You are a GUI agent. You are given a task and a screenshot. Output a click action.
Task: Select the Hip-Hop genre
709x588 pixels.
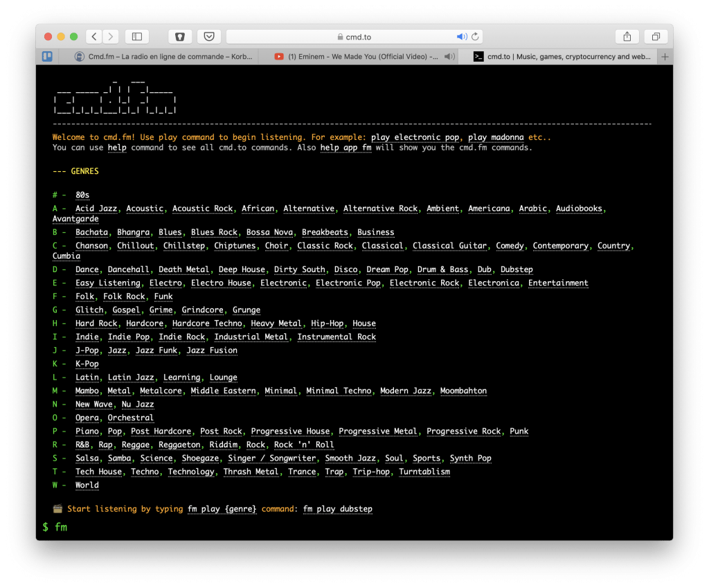[327, 323]
